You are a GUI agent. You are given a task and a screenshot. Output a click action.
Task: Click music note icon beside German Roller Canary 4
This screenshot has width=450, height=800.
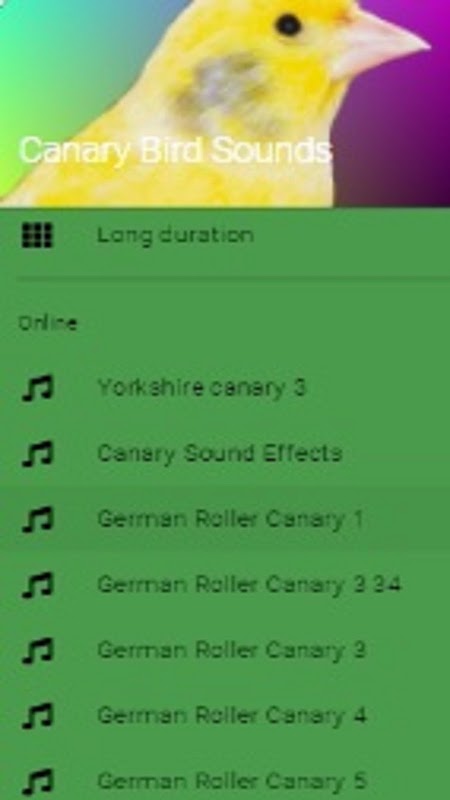(37, 715)
